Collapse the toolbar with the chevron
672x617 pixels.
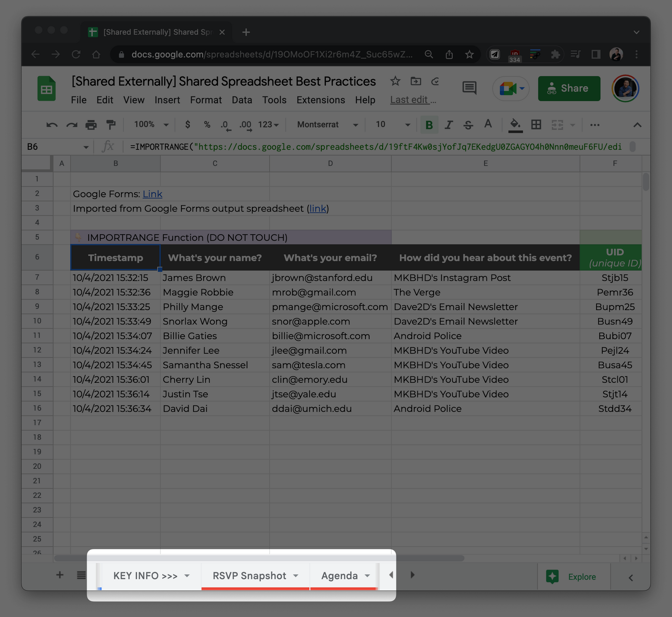coord(638,125)
